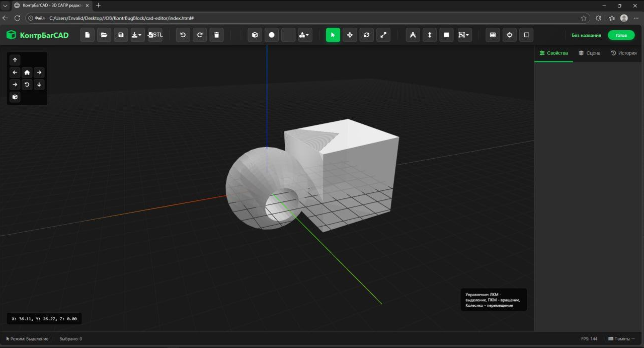Open the export format dropdown
644x348 pixels.
pyautogui.click(x=136, y=35)
